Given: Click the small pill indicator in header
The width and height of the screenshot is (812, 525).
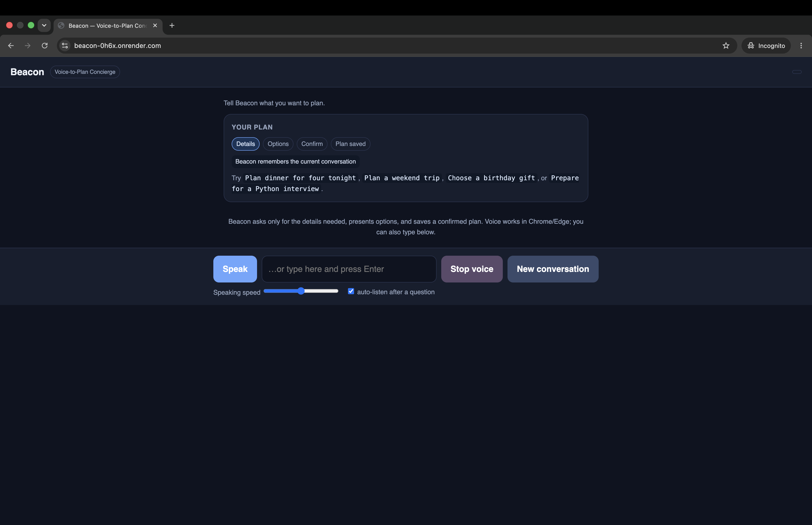Looking at the screenshot, I should [797, 72].
